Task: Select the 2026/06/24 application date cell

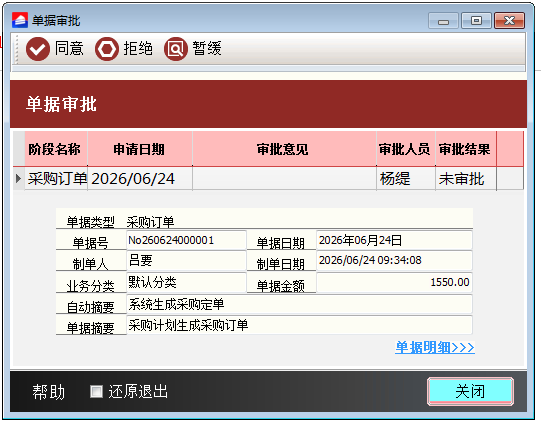Action: [x=140, y=179]
